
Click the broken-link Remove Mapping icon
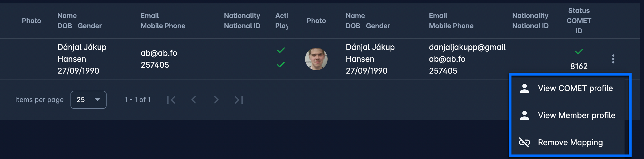[x=524, y=142]
